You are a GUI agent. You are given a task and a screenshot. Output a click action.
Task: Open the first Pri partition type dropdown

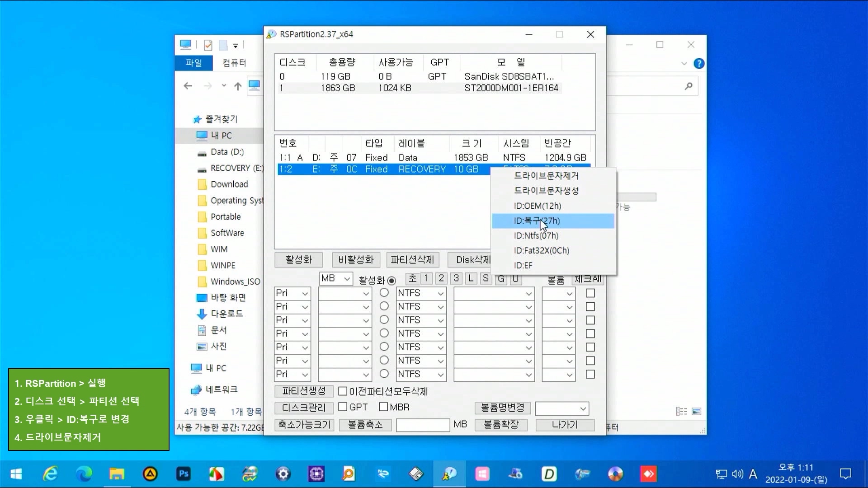click(292, 293)
